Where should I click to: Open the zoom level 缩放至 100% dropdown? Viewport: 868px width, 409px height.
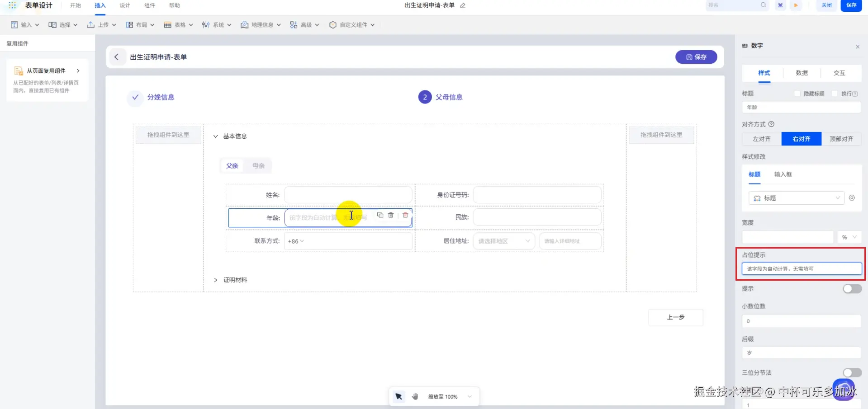(x=450, y=397)
